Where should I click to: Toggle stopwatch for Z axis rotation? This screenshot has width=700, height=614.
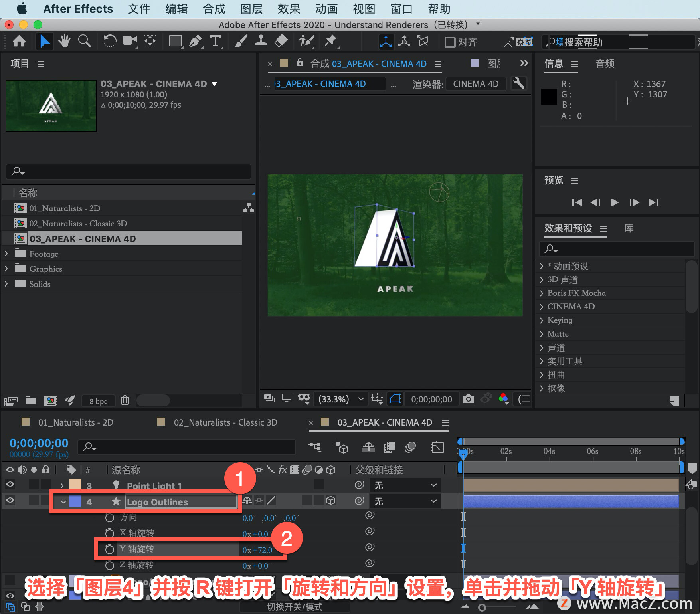109,565
